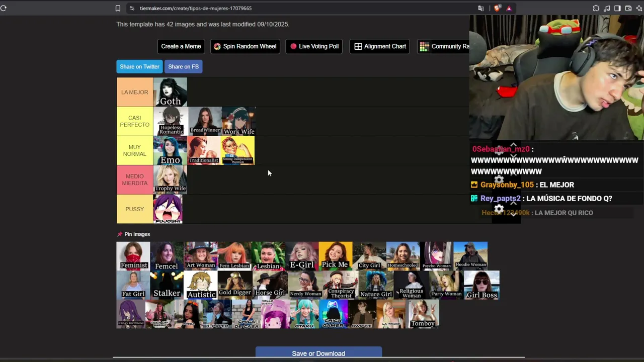Screen dimensions: 644x362
Task: Open the Leo AI sparkle icon
Action: click(x=639, y=8)
